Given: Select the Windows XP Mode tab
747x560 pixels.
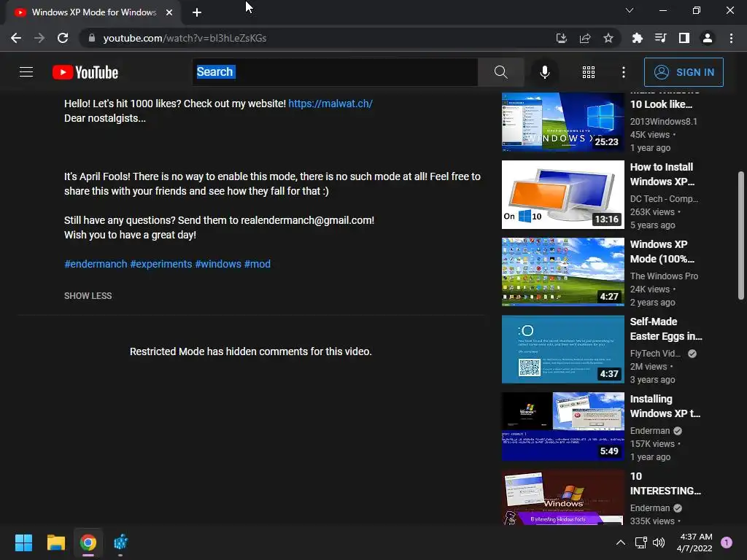Looking at the screenshot, I should 93,12.
